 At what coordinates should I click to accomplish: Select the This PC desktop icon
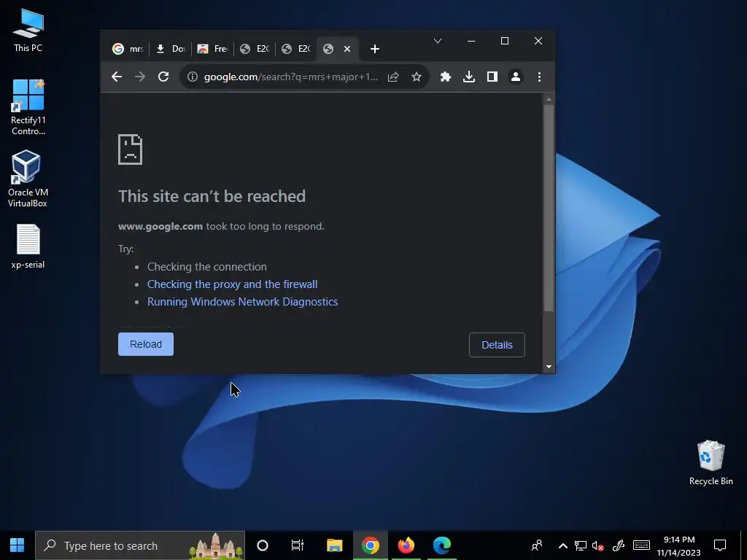point(28,31)
